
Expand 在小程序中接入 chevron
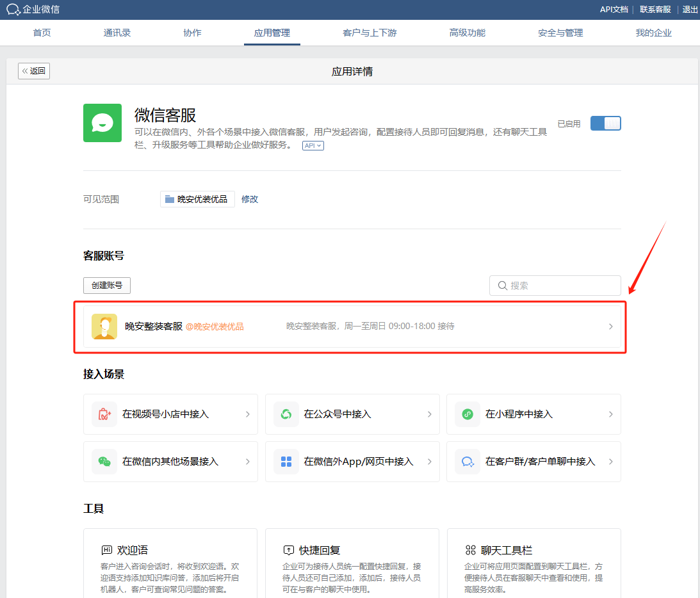coord(611,414)
